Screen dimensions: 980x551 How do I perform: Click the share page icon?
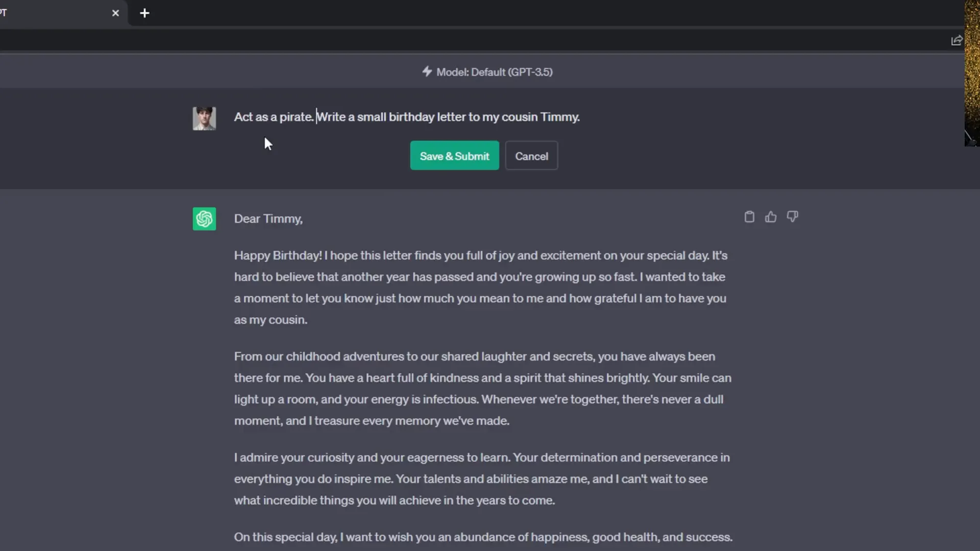[957, 40]
